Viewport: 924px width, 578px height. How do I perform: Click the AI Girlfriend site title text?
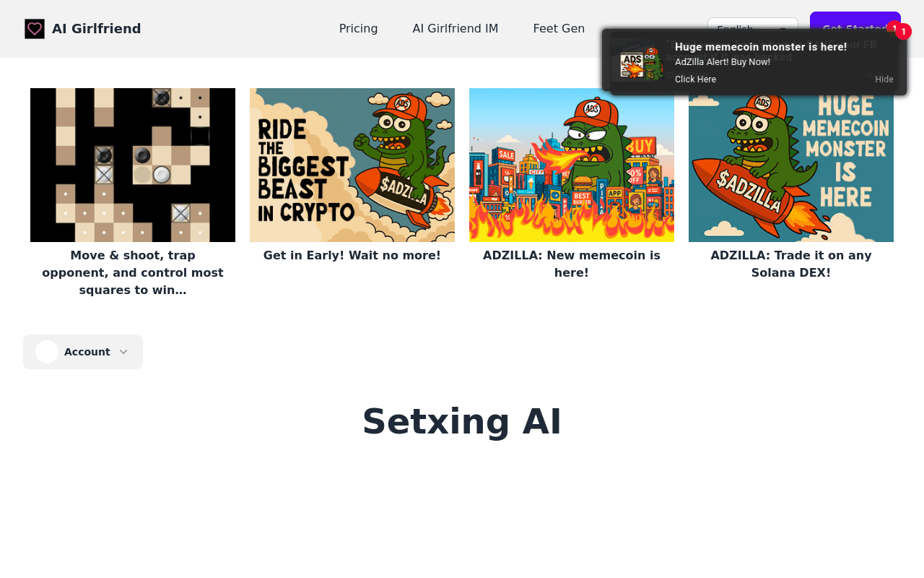[97, 29]
